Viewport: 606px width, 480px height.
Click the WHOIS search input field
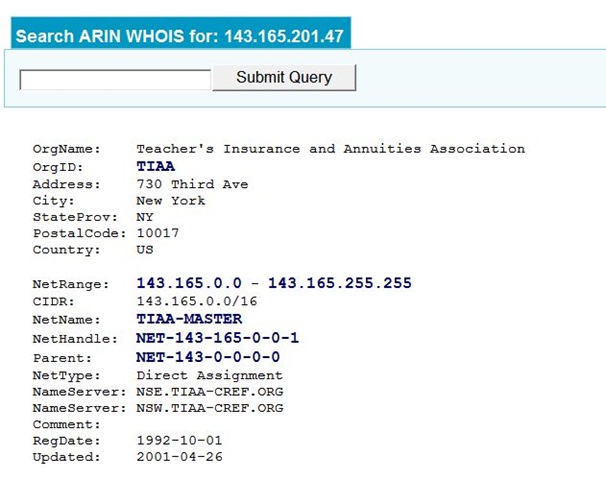(115, 80)
